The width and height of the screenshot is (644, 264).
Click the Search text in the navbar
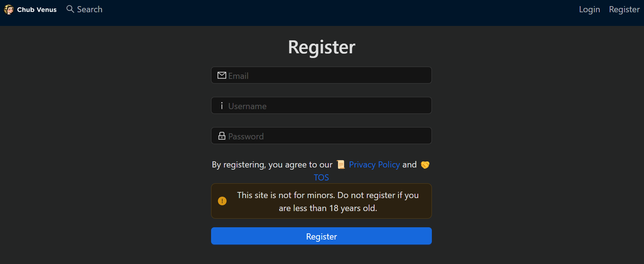tap(89, 9)
